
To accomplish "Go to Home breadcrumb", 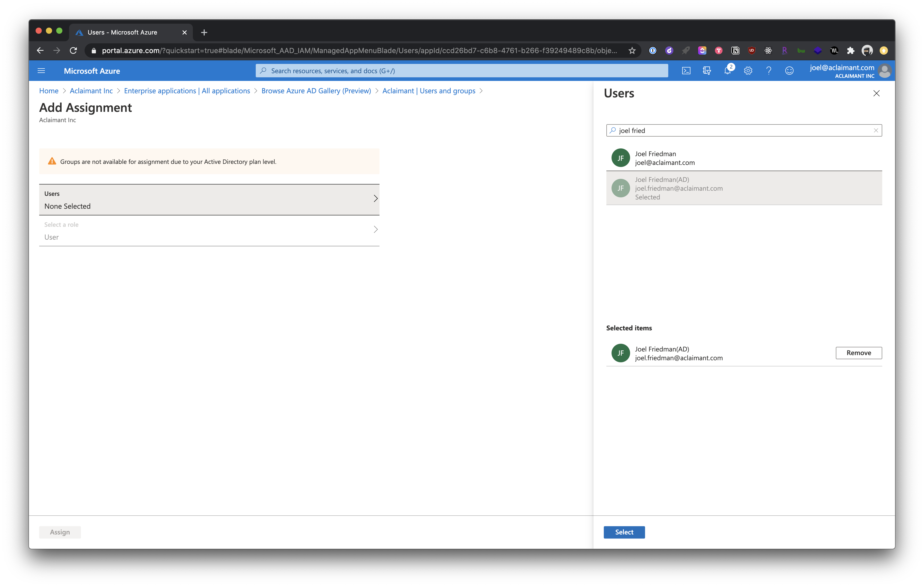I will [x=49, y=90].
